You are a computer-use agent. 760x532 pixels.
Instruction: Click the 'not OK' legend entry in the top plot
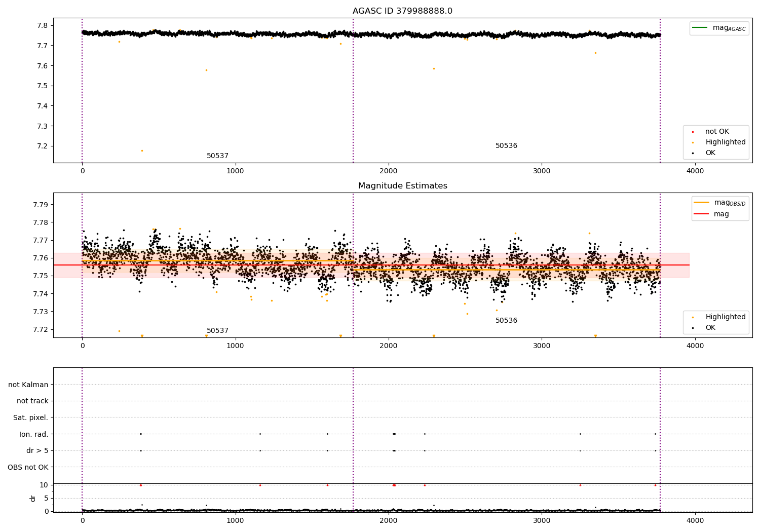click(x=717, y=132)
